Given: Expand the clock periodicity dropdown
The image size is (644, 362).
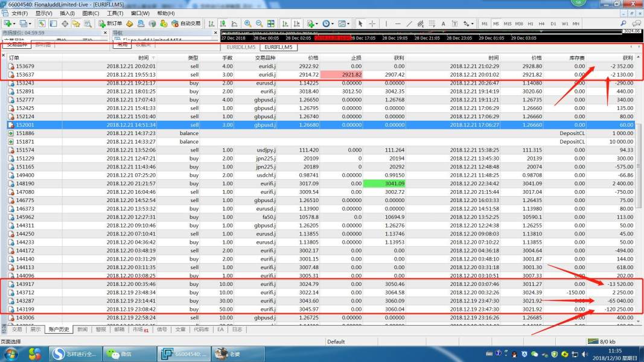Looking at the screenshot, I should pos(333,24).
